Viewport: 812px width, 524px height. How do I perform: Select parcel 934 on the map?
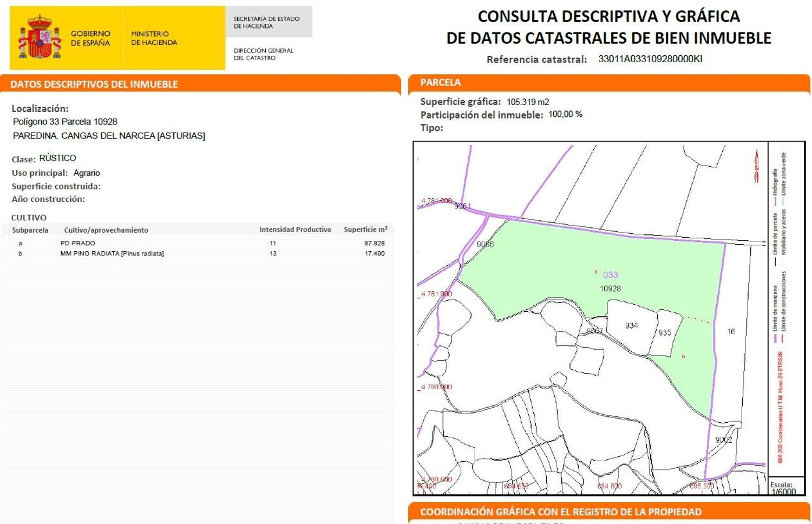coord(631,325)
